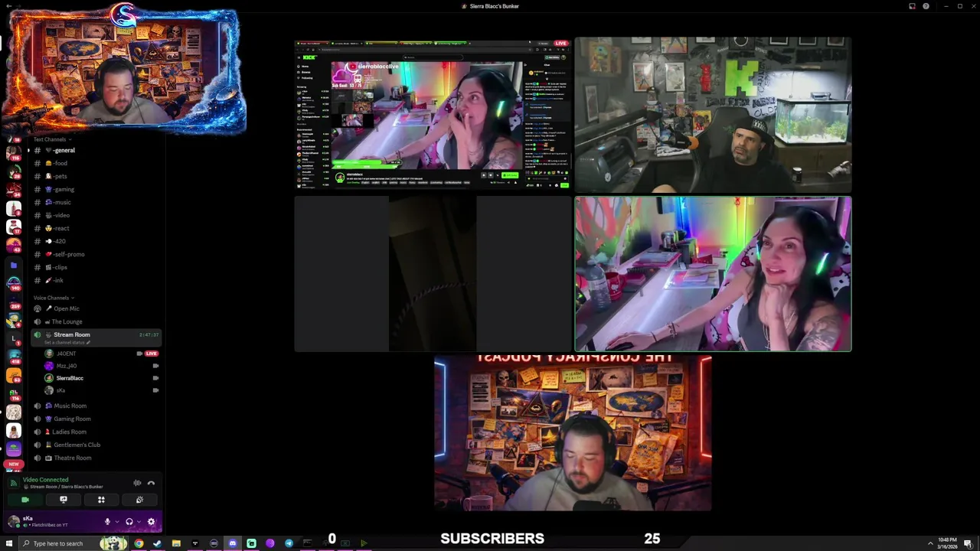Collapse the Voice Channels category
The width and height of the screenshot is (980, 551).
(x=54, y=298)
